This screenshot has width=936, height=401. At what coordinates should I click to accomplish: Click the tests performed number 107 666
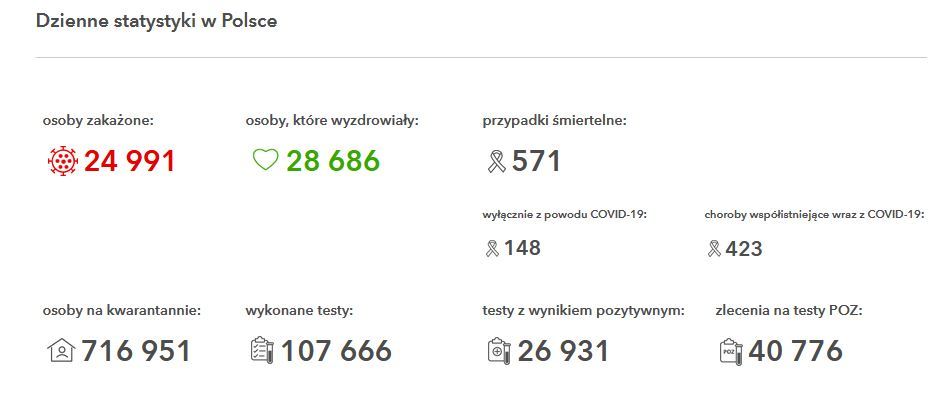(336, 351)
